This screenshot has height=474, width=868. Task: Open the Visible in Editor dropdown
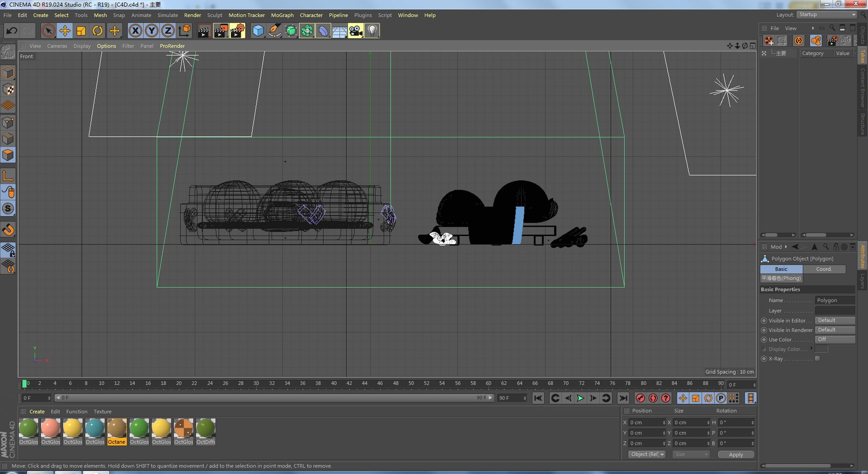(835, 320)
